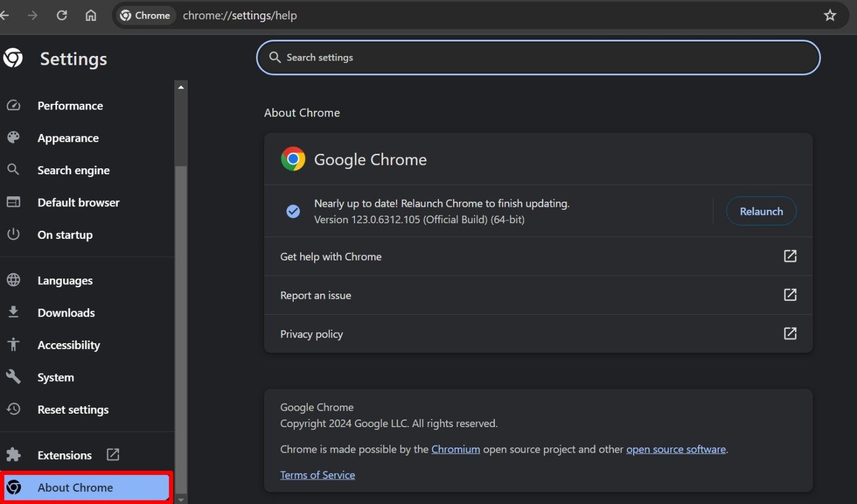The width and height of the screenshot is (857, 504).
Task: Click the Copyright 2024 Google LLC text
Action: [389, 424]
